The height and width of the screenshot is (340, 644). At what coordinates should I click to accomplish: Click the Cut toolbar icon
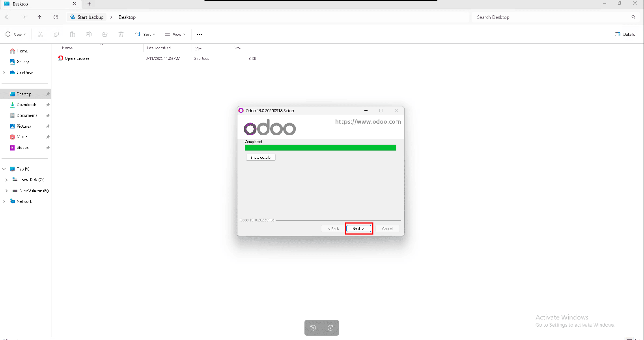tap(40, 35)
